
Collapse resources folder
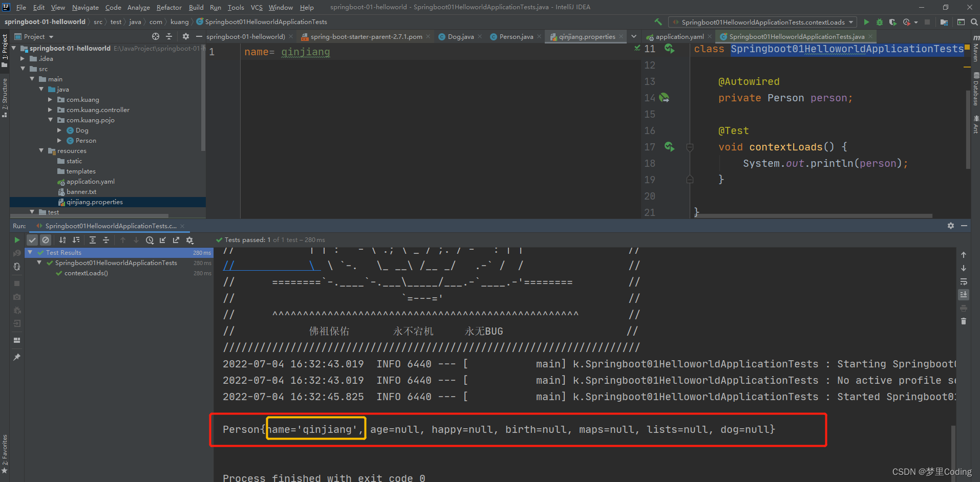[x=41, y=150]
